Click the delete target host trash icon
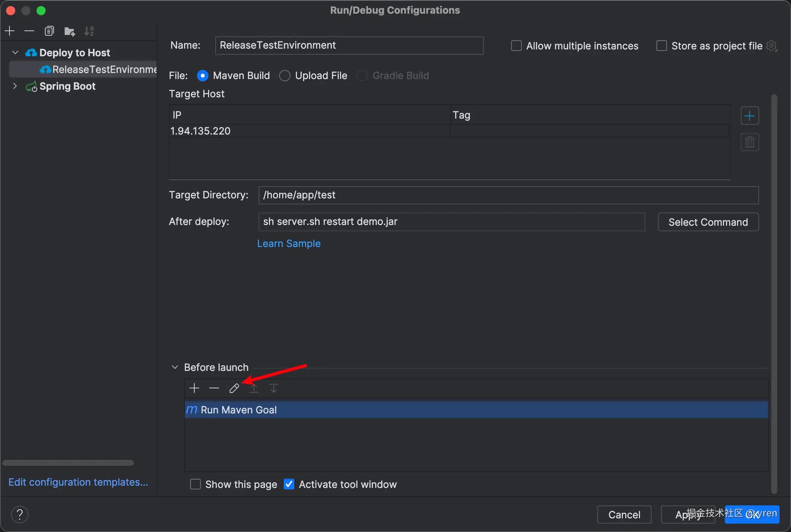The image size is (791, 532). click(x=750, y=142)
